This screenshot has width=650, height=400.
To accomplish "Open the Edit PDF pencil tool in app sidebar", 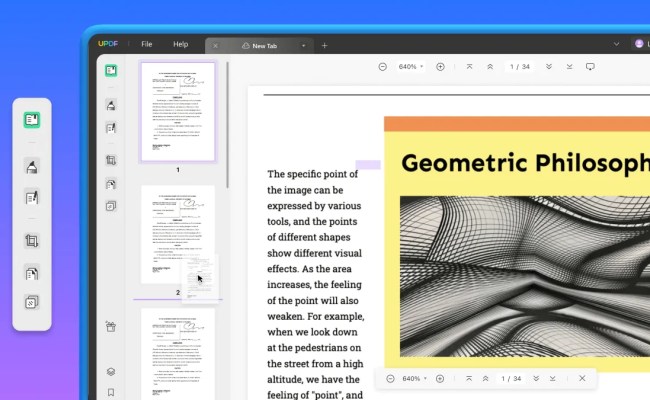I will click(x=111, y=128).
